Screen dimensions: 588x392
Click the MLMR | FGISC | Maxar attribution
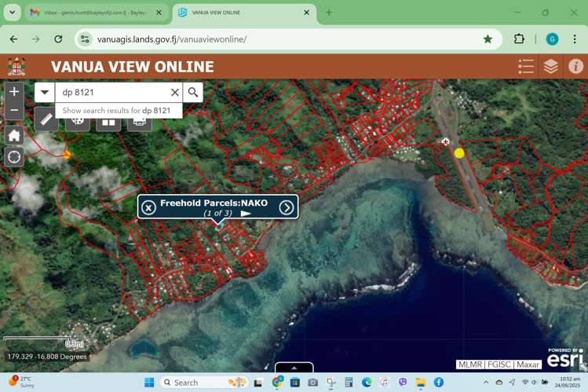[499, 365]
